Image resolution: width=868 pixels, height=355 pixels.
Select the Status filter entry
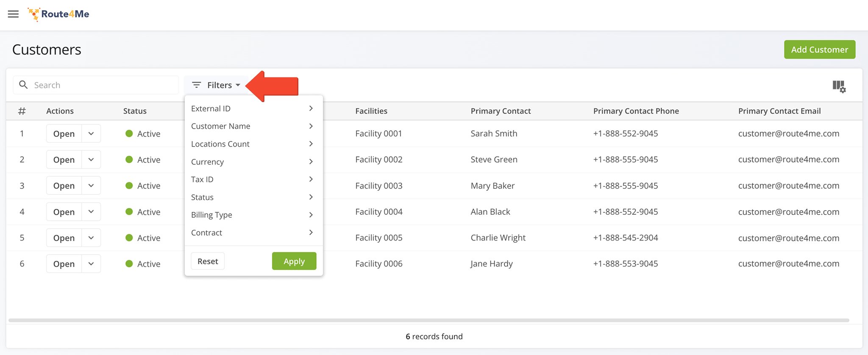click(x=202, y=197)
